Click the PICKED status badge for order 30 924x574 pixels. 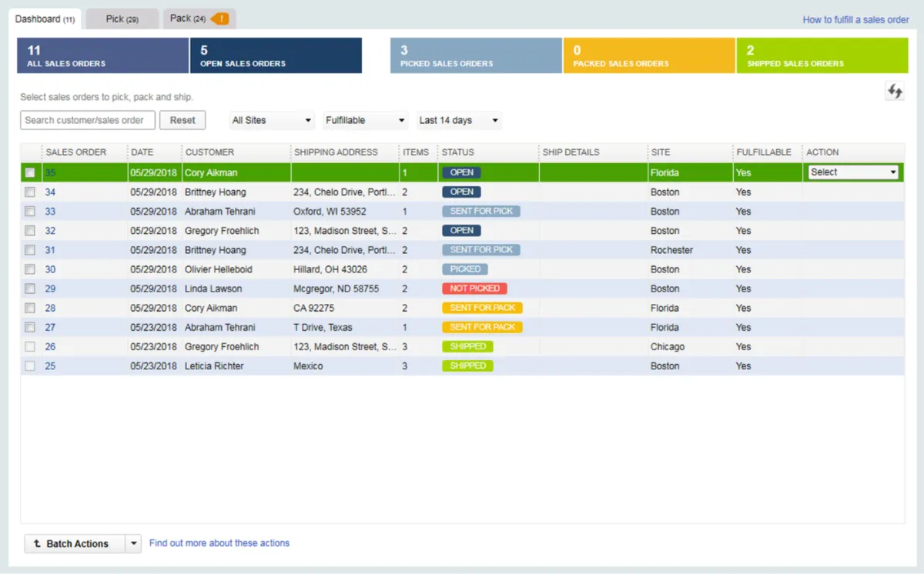(464, 269)
